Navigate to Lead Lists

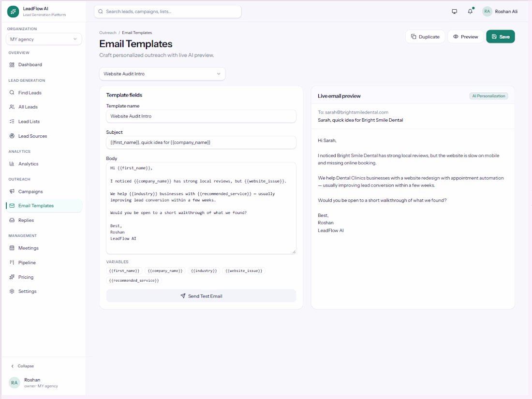[44, 121]
